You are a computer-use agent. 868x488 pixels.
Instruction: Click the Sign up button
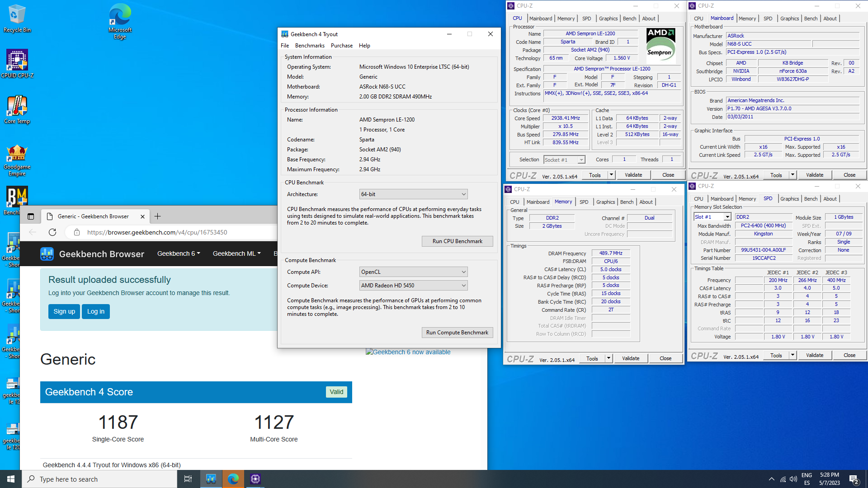(64, 311)
